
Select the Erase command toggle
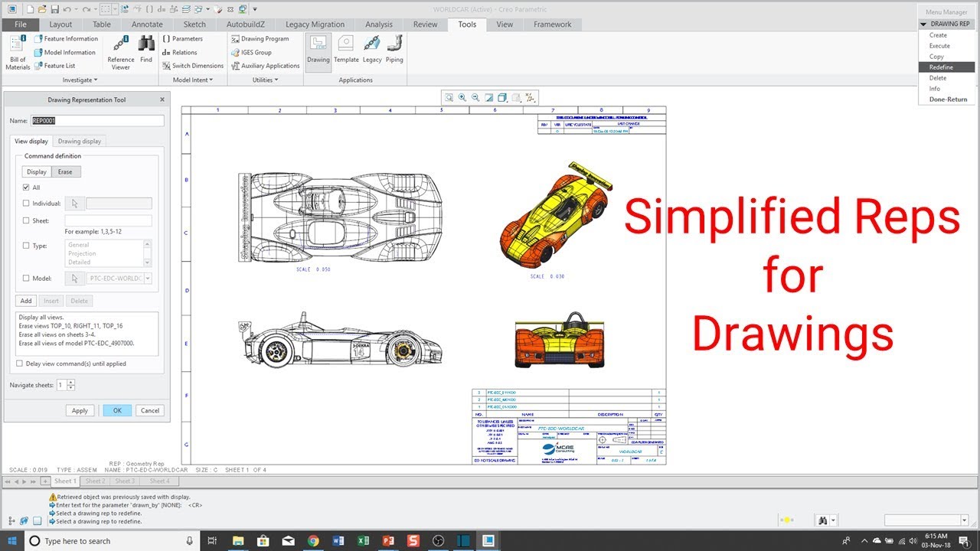[65, 172]
